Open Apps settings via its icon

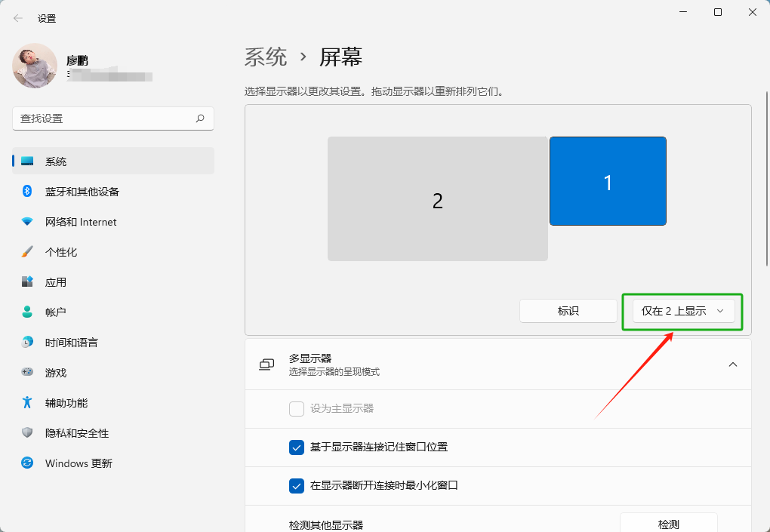click(x=27, y=281)
